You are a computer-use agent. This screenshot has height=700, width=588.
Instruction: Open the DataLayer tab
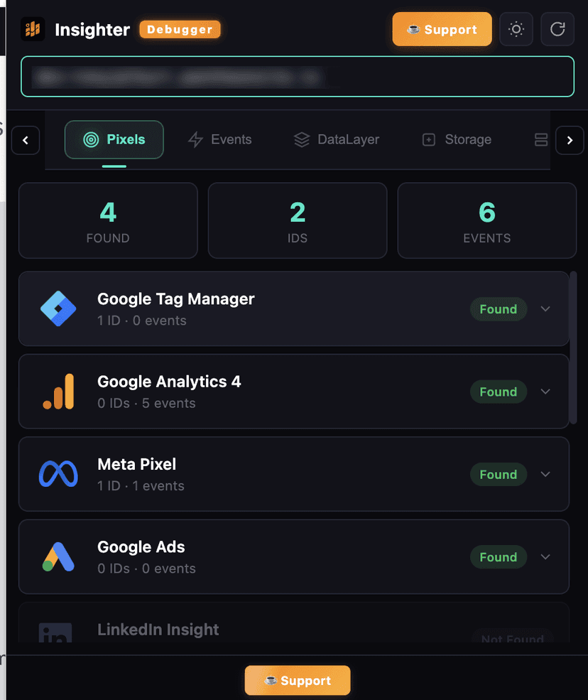coord(337,139)
